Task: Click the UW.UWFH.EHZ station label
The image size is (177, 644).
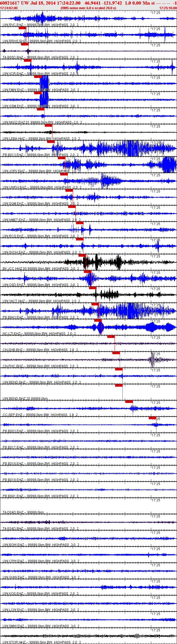Action: pyautogui.click(x=42, y=187)
